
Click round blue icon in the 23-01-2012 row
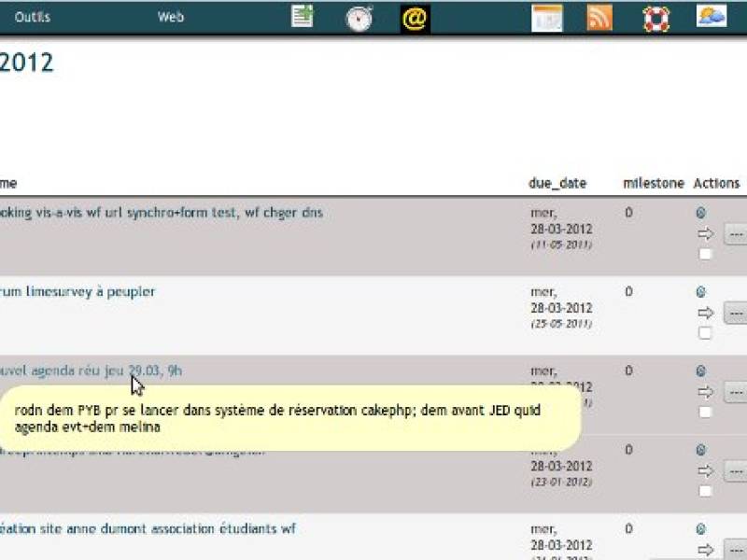(x=700, y=450)
